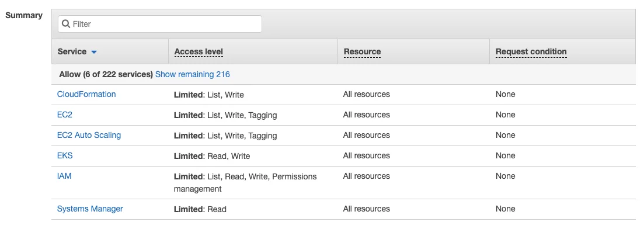
Task: Click the Resource column header
Action: click(x=362, y=51)
